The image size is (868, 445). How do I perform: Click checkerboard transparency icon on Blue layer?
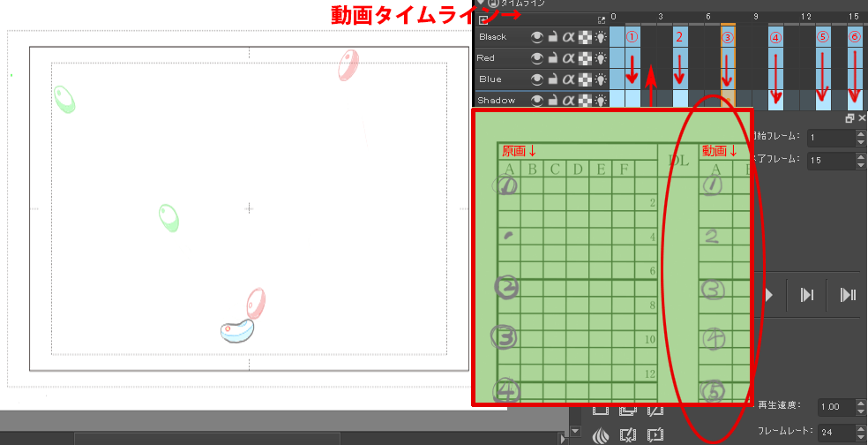[584, 79]
